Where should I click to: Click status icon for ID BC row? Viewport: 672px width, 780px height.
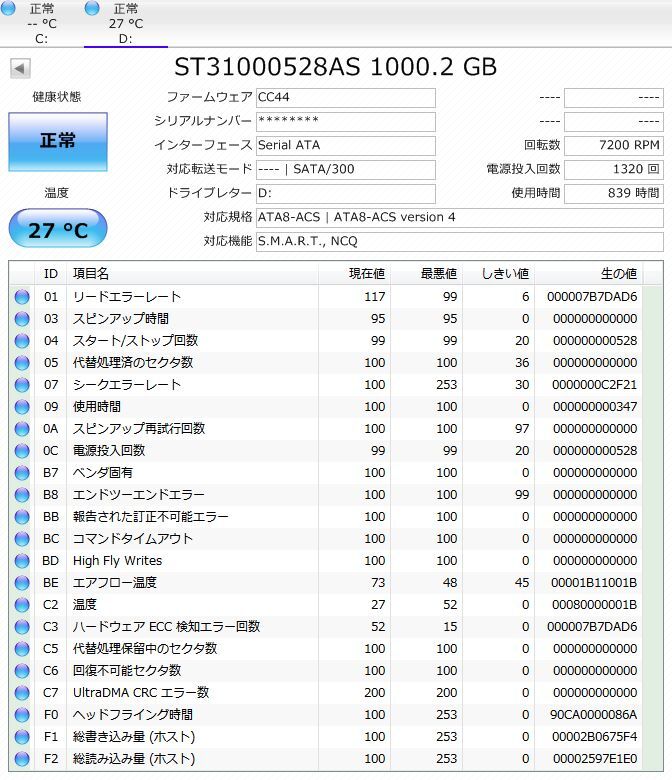tap(22, 539)
